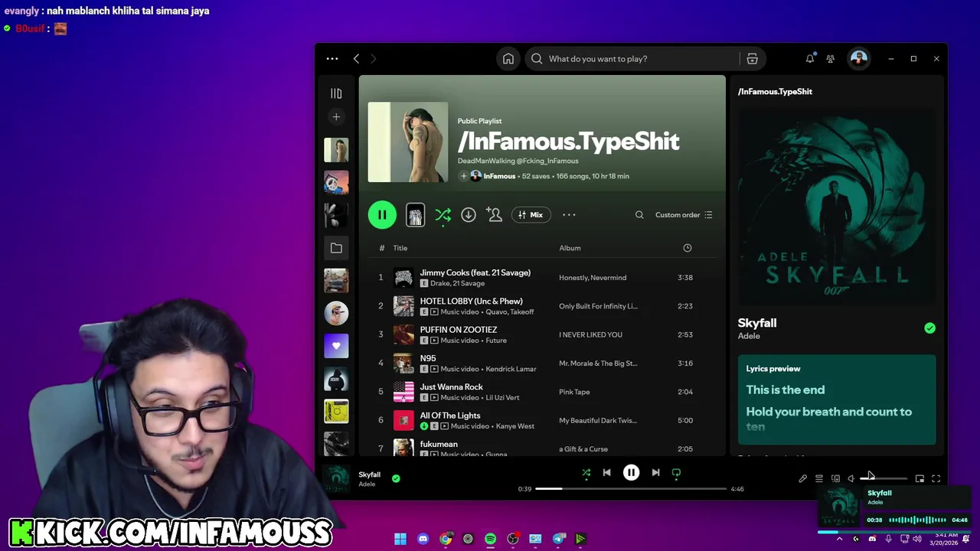The image size is (980, 551).
Task: Adjust the volume slider
Action: (x=884, y=479)
